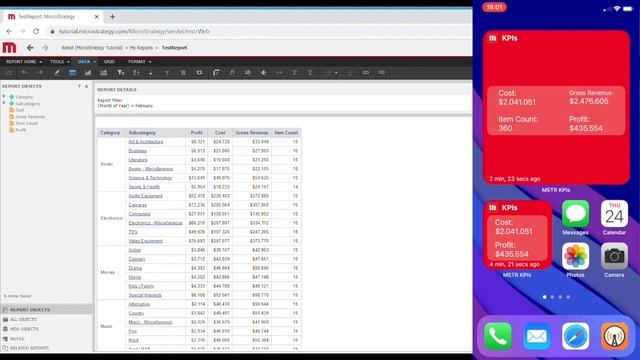Screen dimensions: 640x360
Task: Open the Mail app in the dock
Action: pos(537,336)
